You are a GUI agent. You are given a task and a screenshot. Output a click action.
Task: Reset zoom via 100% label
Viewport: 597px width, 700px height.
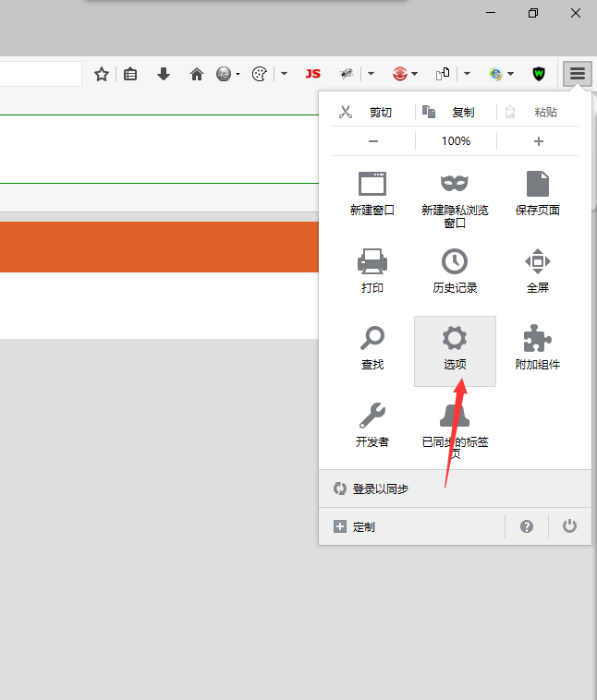456,141
